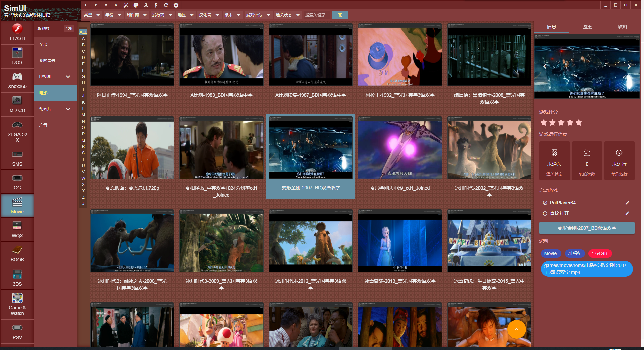Set rating with the third star
This screenshot has width=644, height=350.
[x=561, y=123]
